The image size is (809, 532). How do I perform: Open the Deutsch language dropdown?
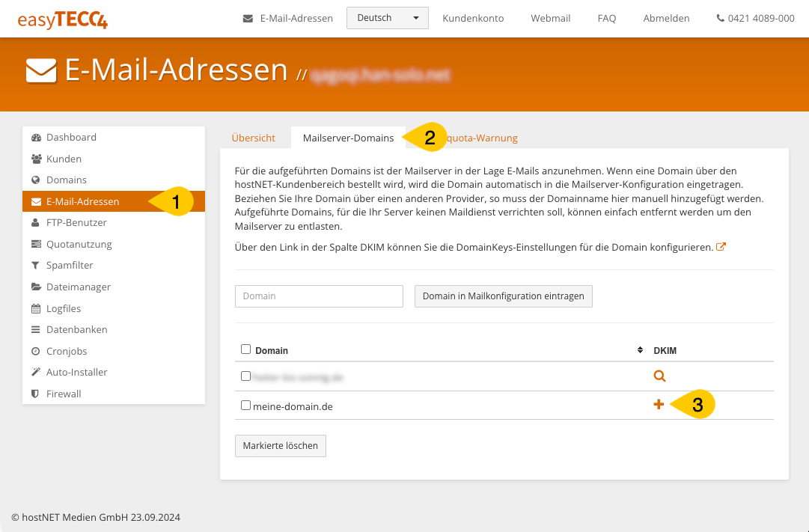(x=387, y=18)
